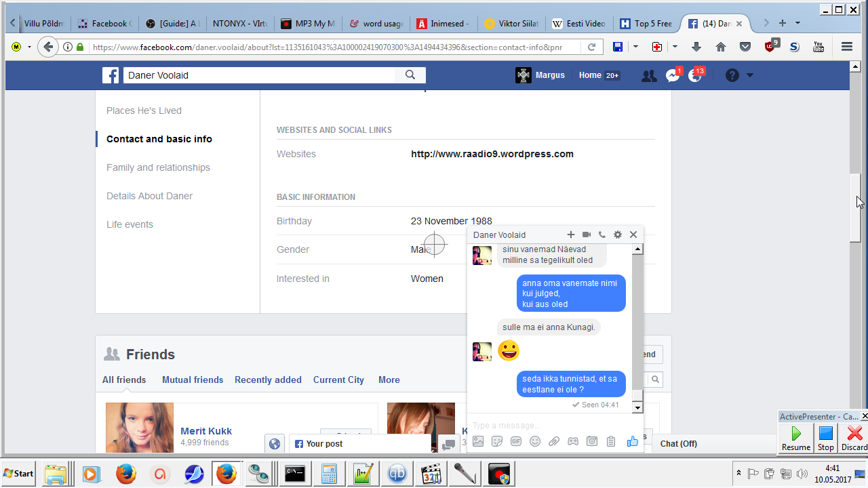Open the Pocket icon in toolbar
868x488 pixels.
745,47
